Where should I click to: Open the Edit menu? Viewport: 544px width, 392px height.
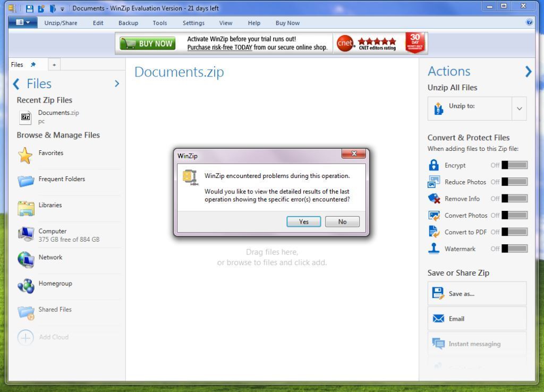(98, 23)
